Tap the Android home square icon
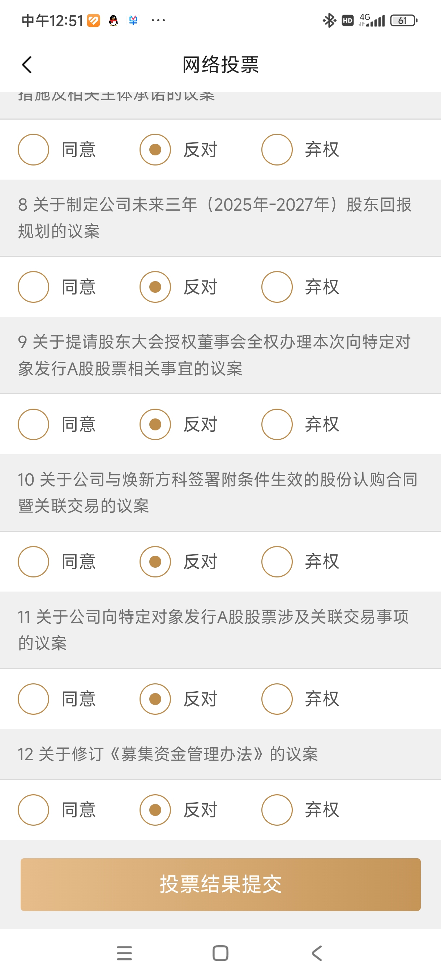The image size is (441, 980). click(x=220, y=953)
